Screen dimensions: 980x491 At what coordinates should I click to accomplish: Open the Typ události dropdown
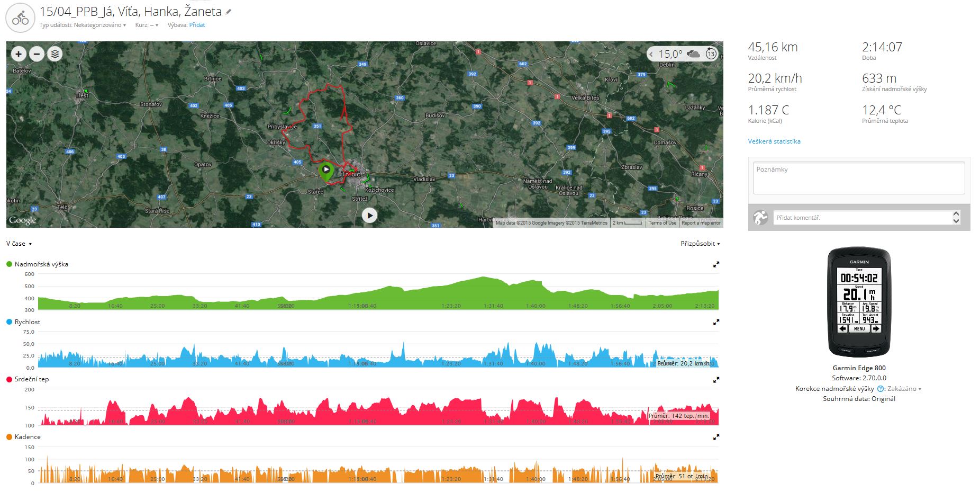[x=99, y=25]
